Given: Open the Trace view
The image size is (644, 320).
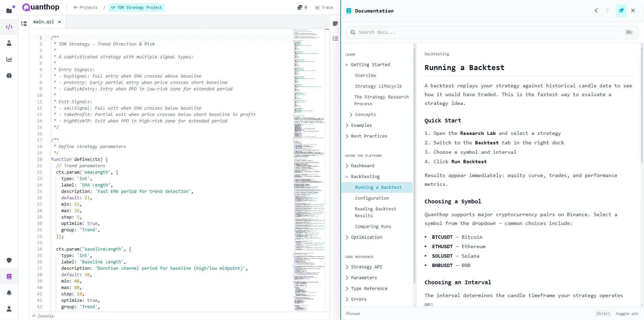Looking at the screenshot, I should tap(324, 7).
